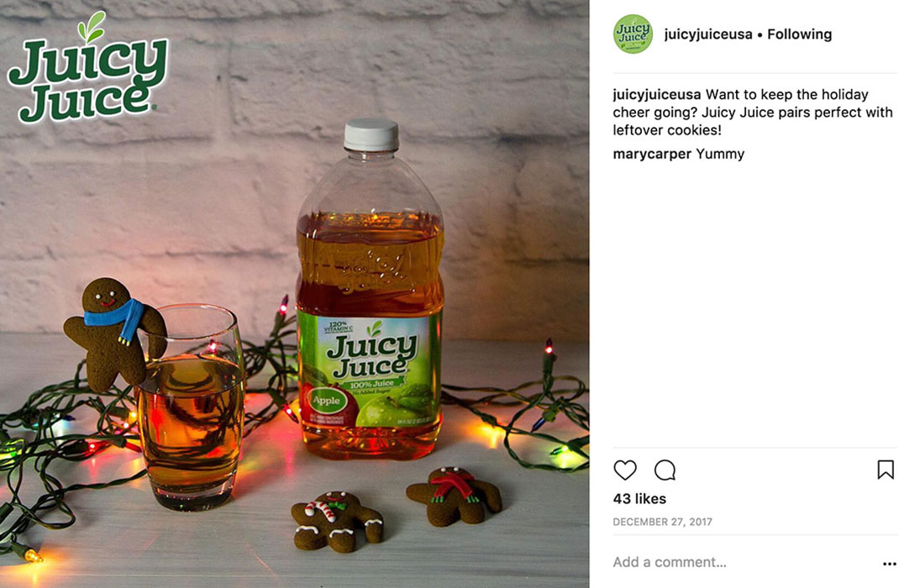
Task: Click the Apple label on the bottle
Action: coord(327,401)
